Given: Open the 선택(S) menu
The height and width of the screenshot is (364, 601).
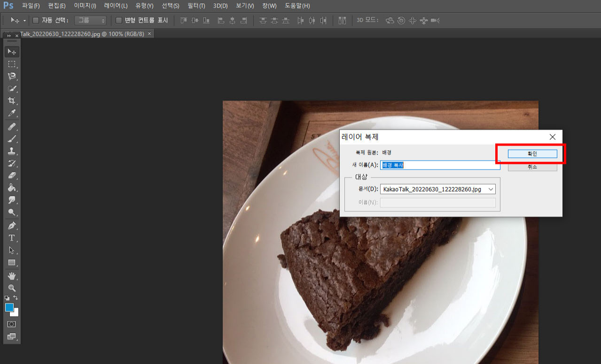Looking at the screenshot, I should pos(170,6).
